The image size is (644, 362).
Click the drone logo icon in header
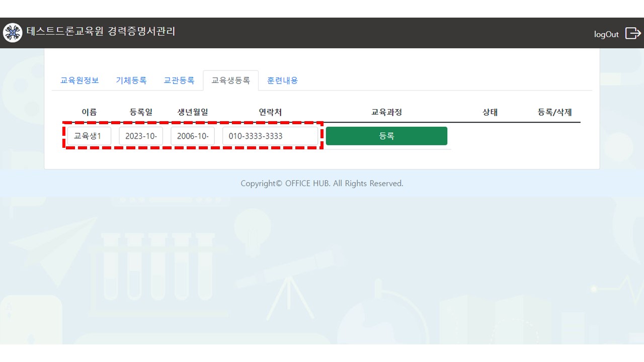pyautogui.click(x=13, y=33)
